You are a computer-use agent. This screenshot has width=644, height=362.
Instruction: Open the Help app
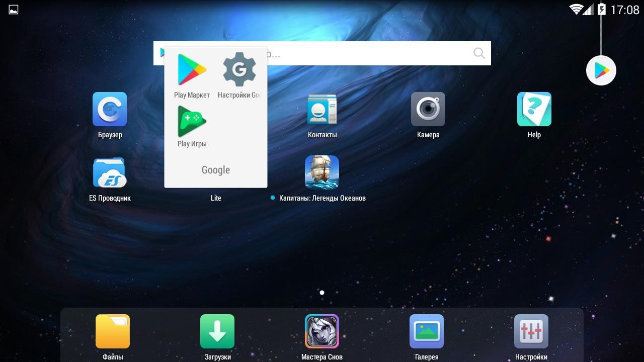click(x=534, y=109)
